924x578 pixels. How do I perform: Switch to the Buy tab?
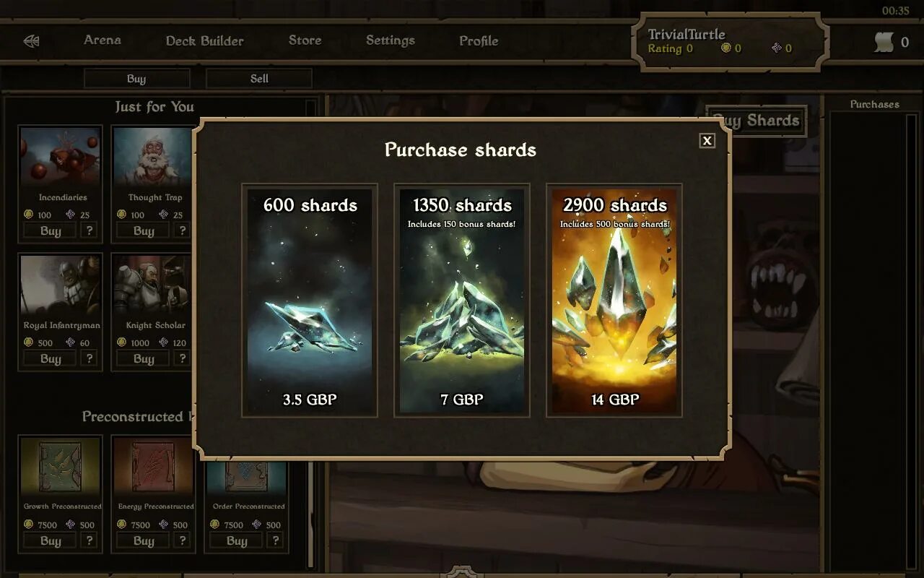(136, 78)
